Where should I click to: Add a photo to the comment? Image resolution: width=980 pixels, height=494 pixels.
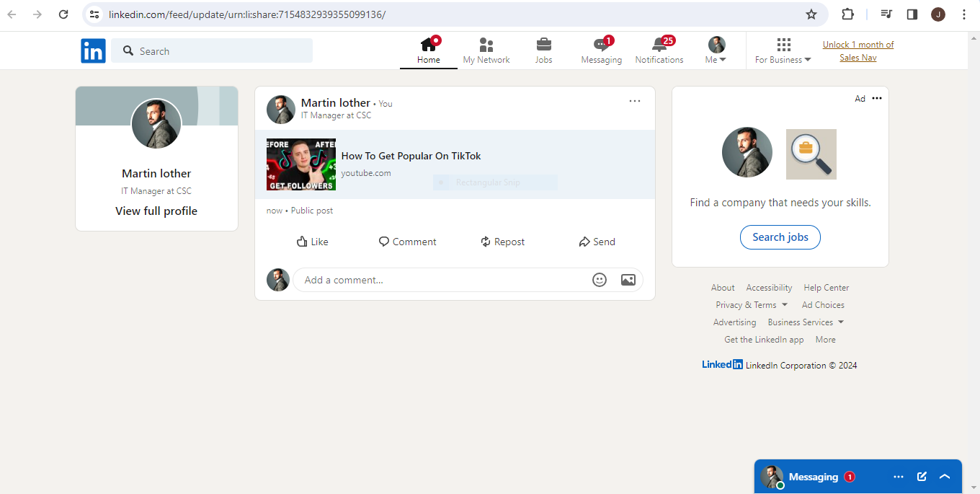(x=628, y=280)
